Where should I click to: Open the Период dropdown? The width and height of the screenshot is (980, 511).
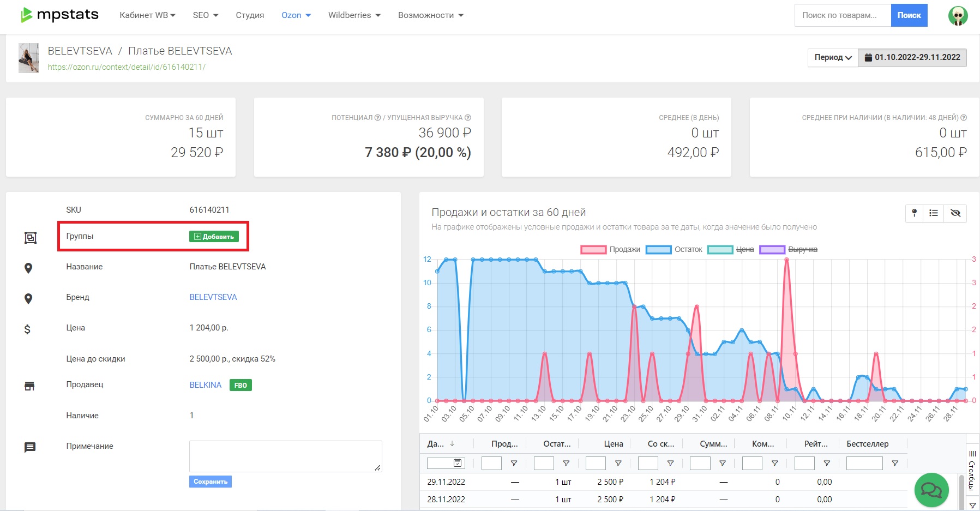click(833, 57)
